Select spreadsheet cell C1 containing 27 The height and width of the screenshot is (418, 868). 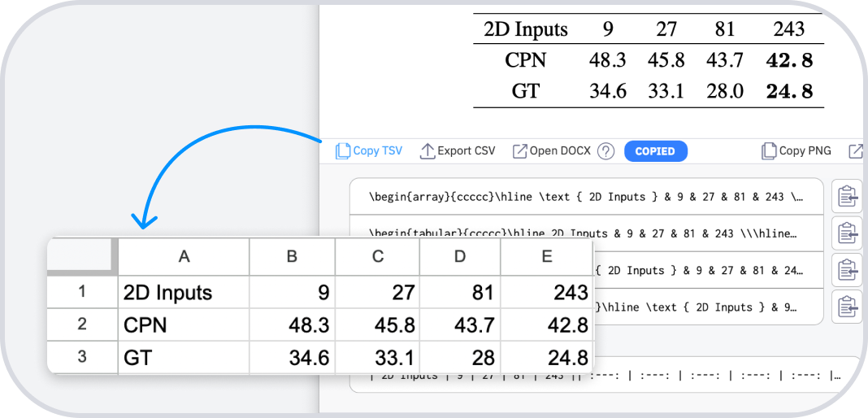tap(378, 292)
